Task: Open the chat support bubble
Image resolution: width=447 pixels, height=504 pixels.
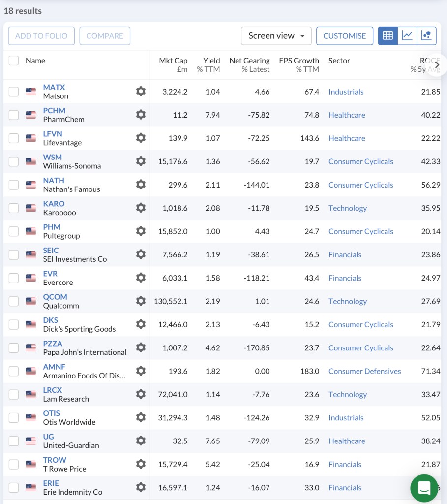Action: (424, 488)
